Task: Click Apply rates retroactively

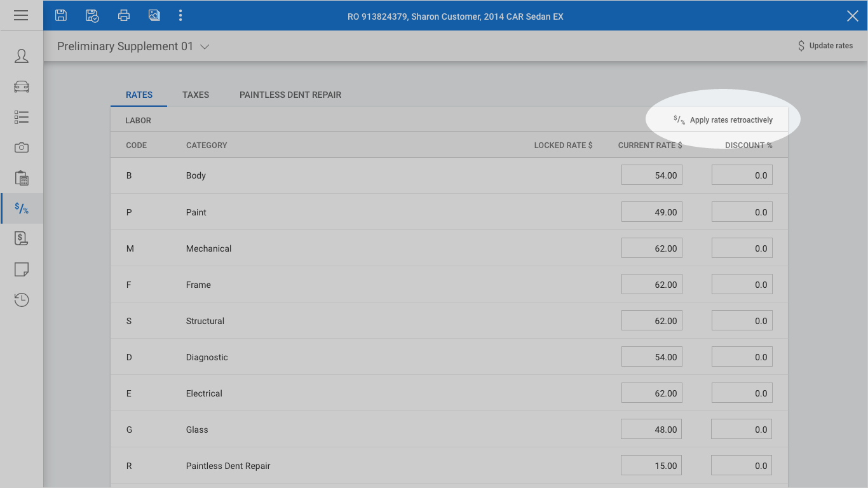Action: tap(723, 120)
